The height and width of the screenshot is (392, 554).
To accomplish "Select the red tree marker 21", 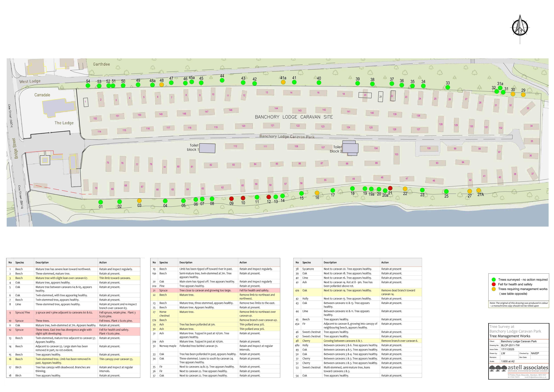I will [x=390, y=188].
